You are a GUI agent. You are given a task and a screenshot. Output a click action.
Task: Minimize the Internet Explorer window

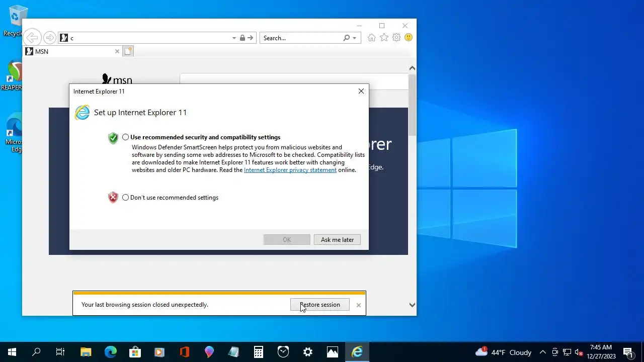coord(359,26)
